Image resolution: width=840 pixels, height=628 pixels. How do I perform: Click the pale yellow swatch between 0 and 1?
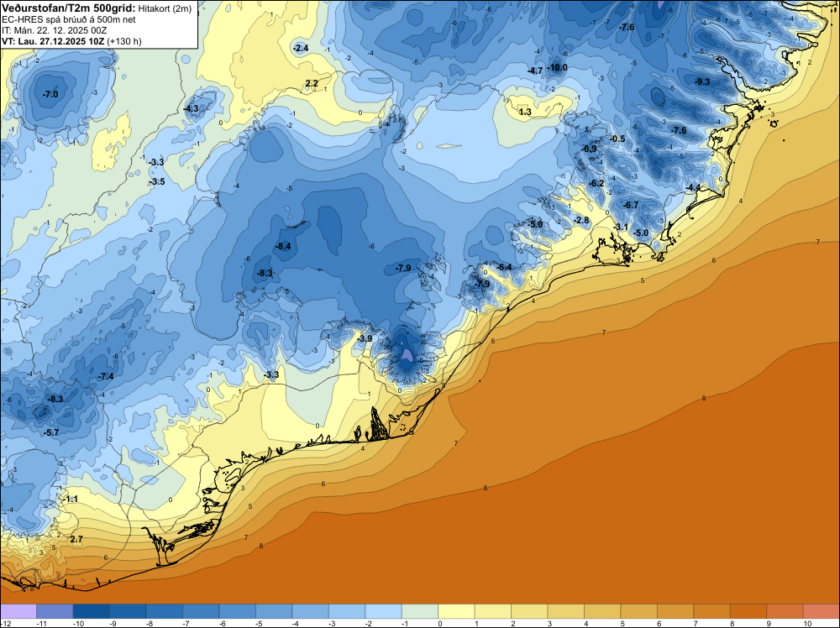tap(456, 611)
